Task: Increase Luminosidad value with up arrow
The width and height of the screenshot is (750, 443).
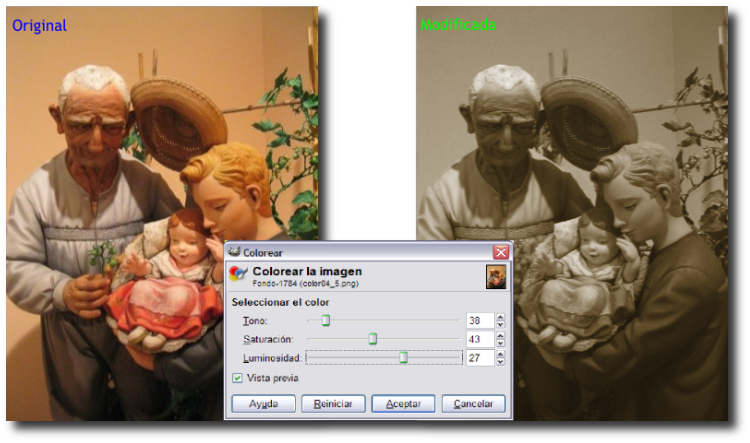Action: 500,353
